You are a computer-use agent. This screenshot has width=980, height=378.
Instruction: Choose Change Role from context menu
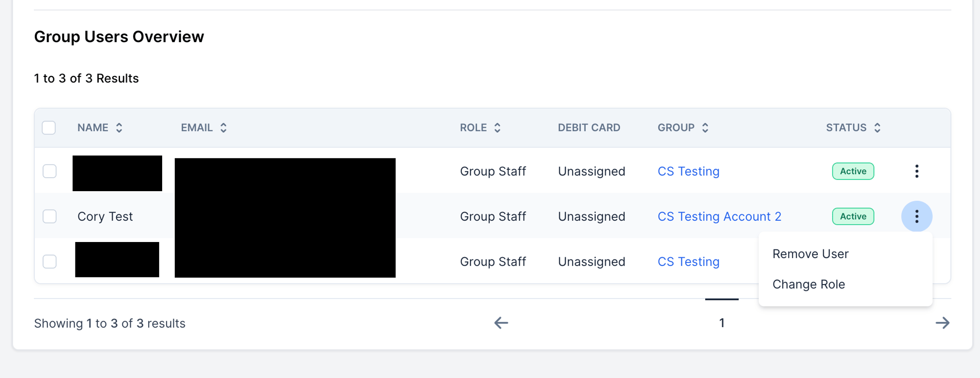(808, 285)
